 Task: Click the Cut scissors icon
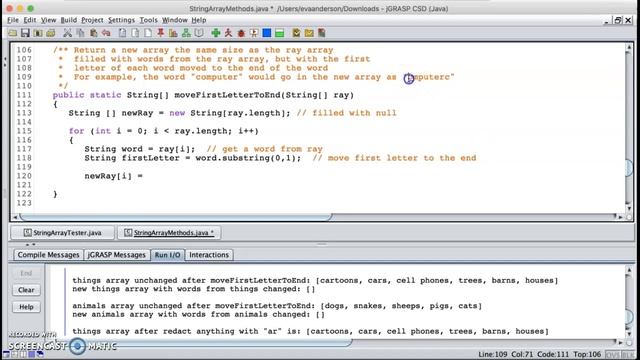(68, 33)
